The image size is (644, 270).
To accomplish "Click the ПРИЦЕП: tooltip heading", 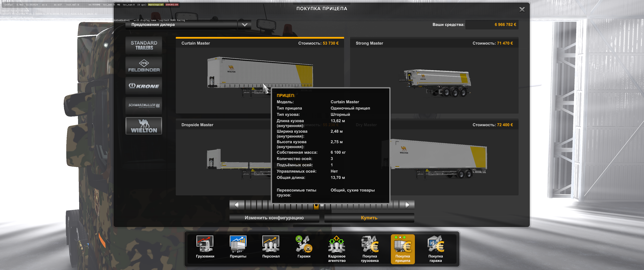I will 286,95.
